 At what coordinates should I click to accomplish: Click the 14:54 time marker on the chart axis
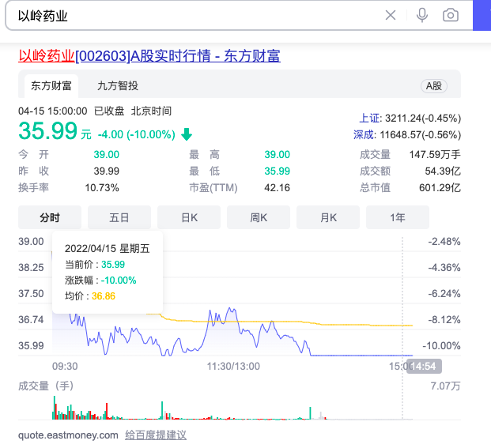[424, 366]
